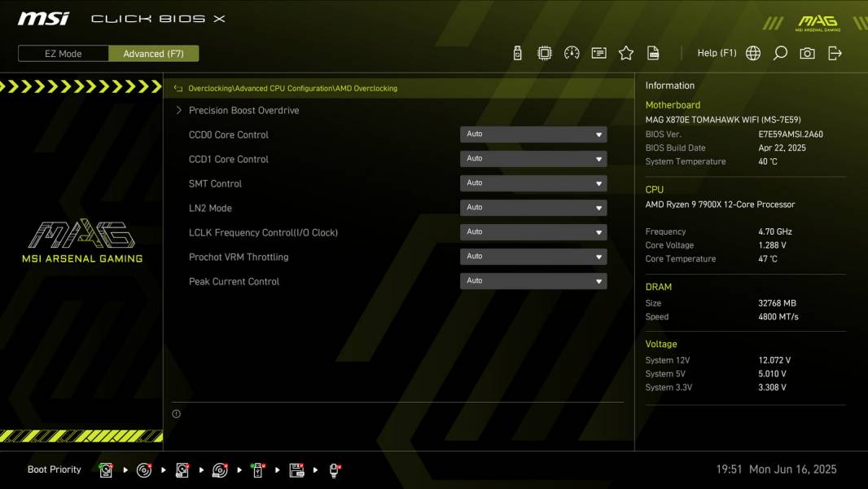Open Prochot VRM Throttling Auto dropdown

point(533,257)
